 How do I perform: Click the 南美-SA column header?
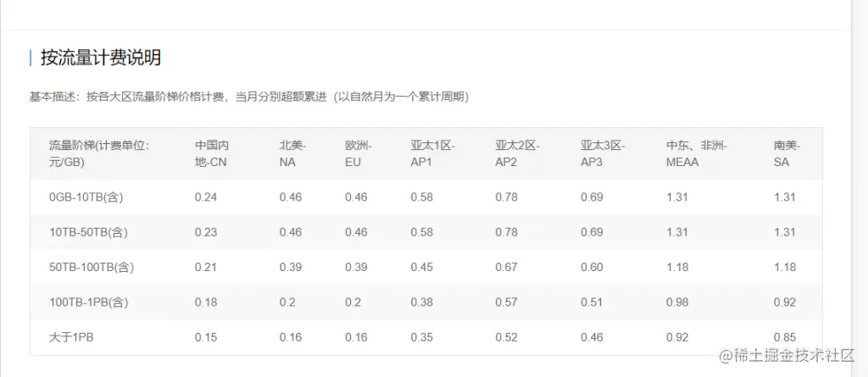click(787, 154)
